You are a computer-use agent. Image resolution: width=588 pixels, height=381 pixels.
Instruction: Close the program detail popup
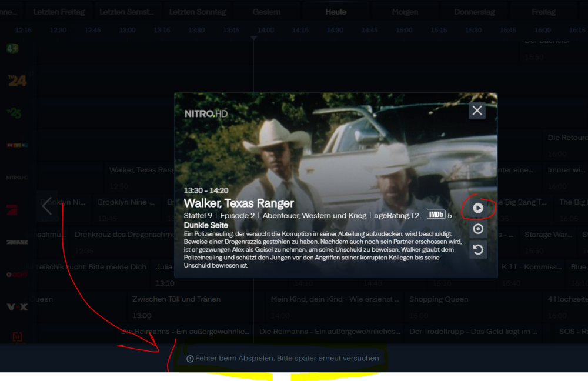[477, 111]
